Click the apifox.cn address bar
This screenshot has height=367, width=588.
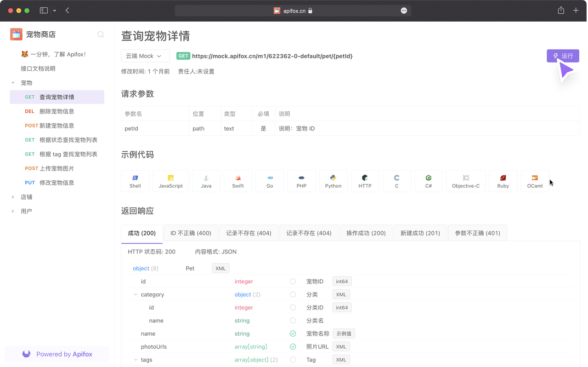293,11
